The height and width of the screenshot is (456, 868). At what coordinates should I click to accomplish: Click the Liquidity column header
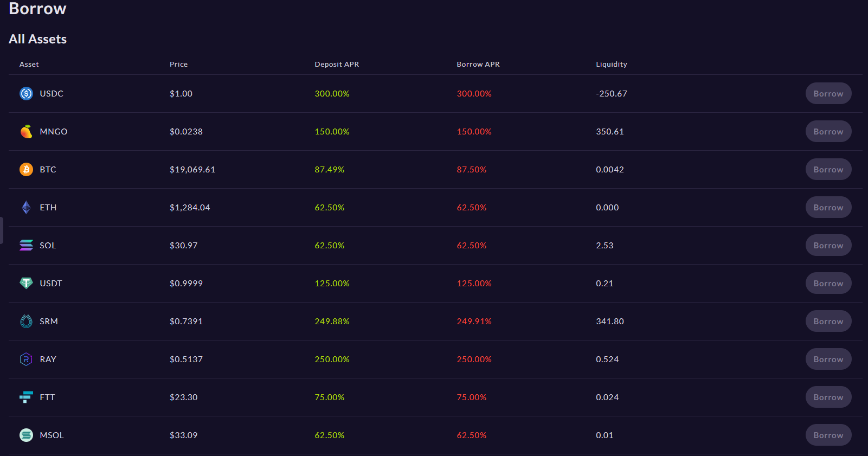612,65
